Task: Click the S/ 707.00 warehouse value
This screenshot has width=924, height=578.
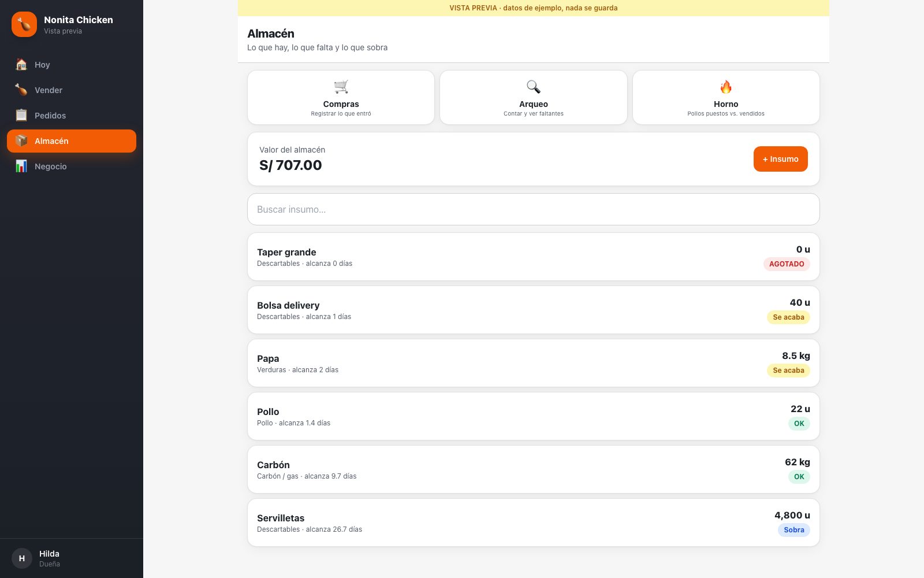Action: 290,165
